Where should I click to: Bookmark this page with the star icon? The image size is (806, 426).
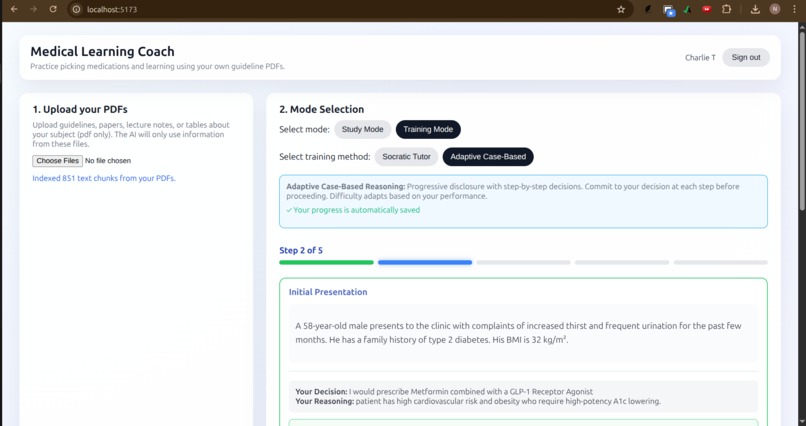(x=621, y=9)
